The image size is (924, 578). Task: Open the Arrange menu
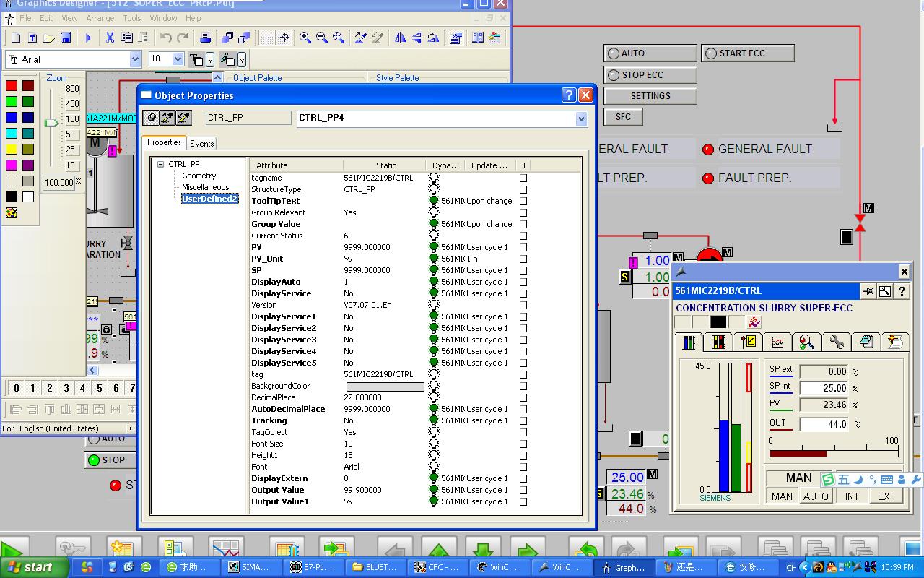click(100, 18)
